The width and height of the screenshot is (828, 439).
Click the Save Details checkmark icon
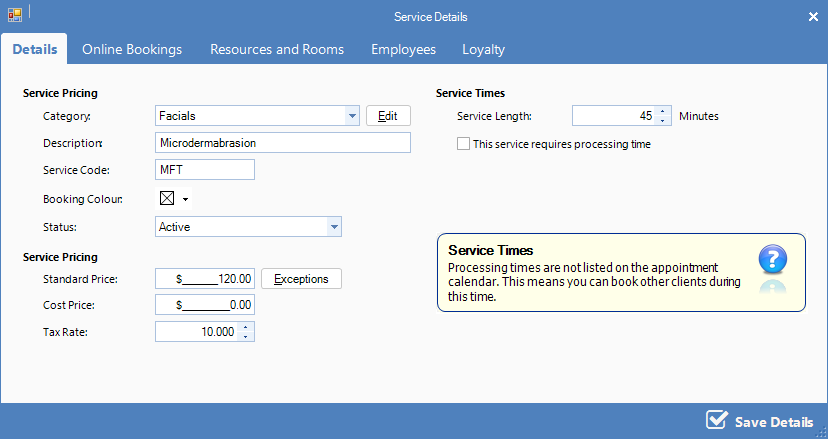coord(716,420)
